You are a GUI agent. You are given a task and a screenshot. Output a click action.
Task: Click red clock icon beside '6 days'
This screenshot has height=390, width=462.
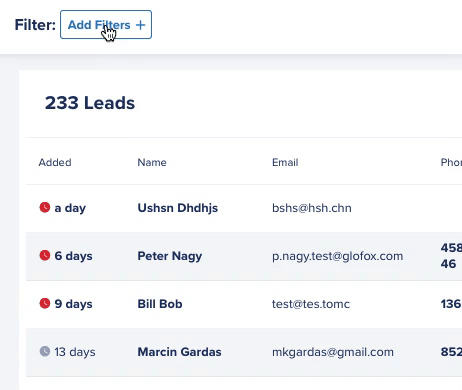tap(45, 255)
